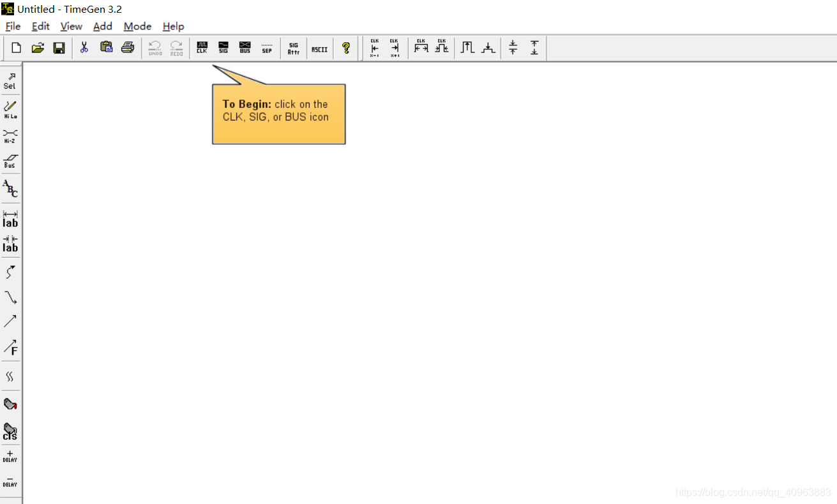Click the Print icon
Viewport: 837px width, 504px height.
coord(128,48)
